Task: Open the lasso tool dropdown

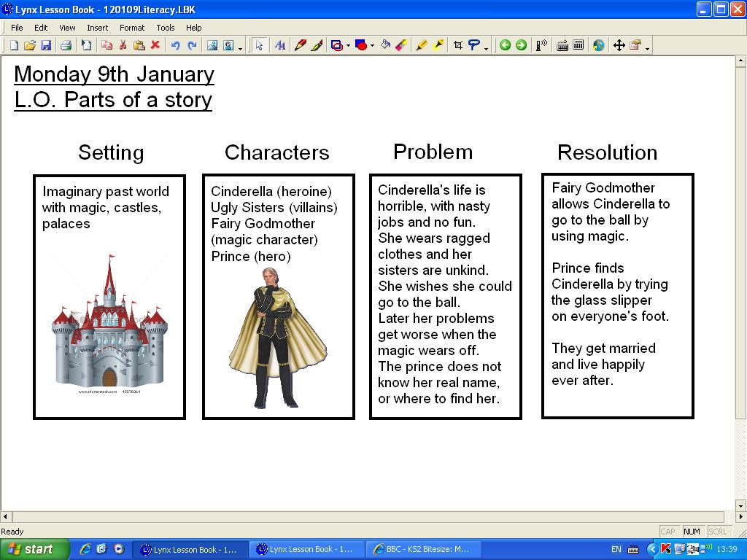Action: (x=485, y=48)
